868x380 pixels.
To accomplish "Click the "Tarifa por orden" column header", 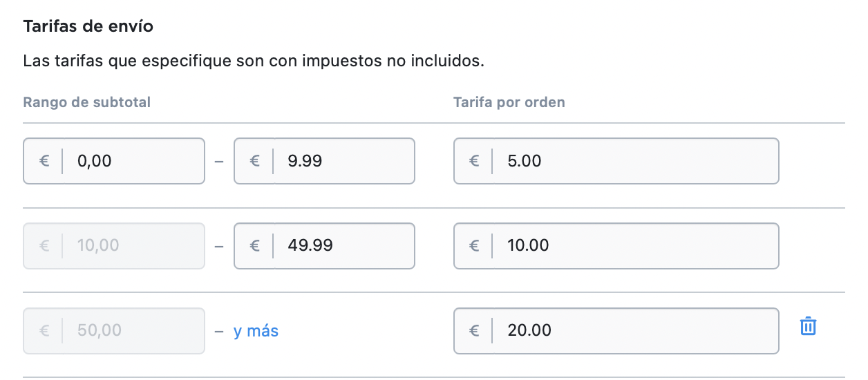I will (x=509, y=102).
